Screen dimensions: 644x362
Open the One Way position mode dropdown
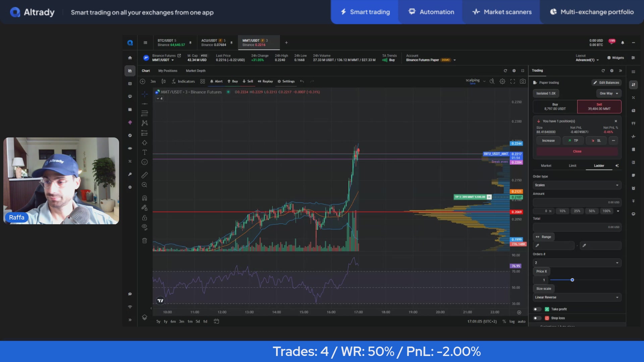[608, 94]
